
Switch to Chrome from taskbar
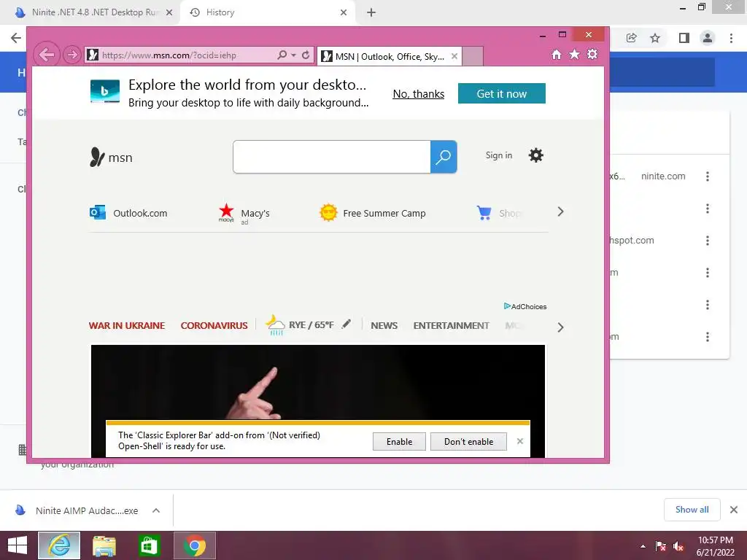[194, 545]
